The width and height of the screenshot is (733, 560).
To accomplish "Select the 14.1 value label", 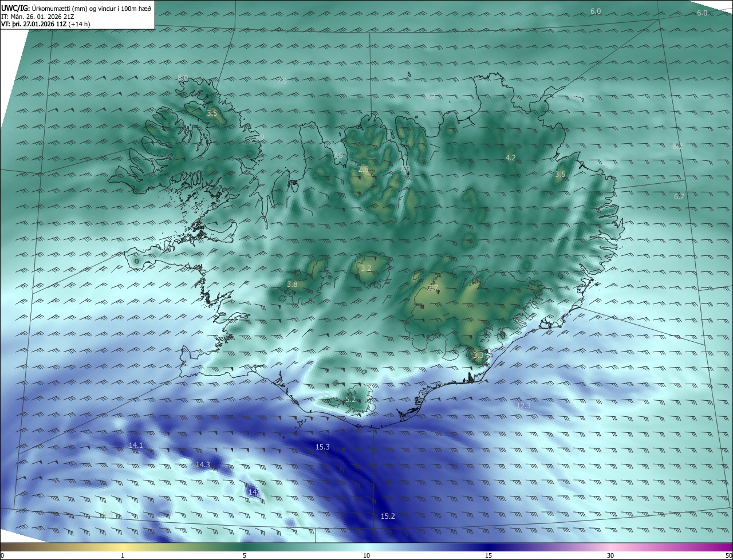I will click(136, 445).
